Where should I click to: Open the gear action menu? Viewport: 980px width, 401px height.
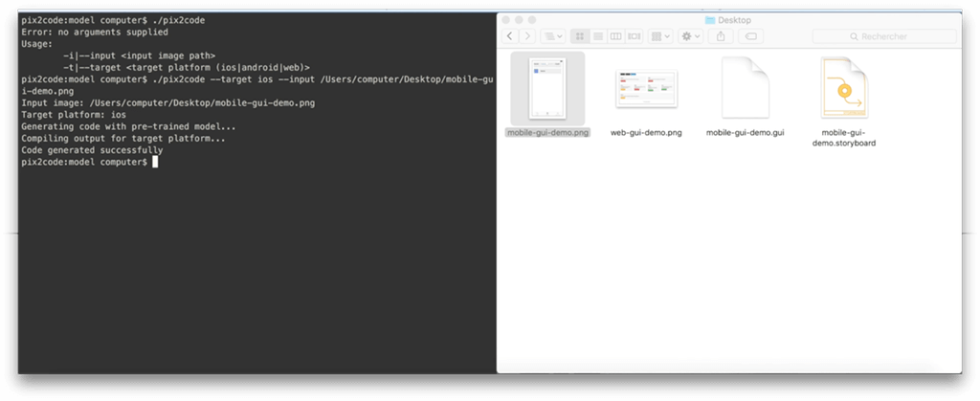click(x=691, y=36)
